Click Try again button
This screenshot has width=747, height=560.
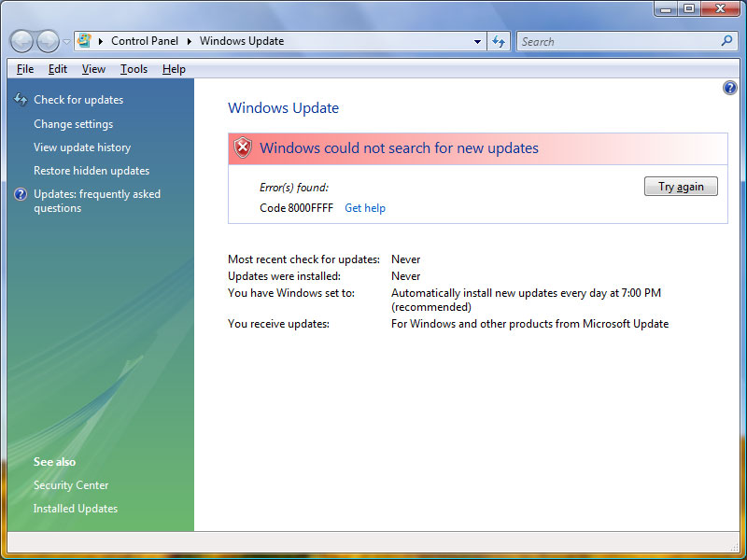[x=681, y=186]
